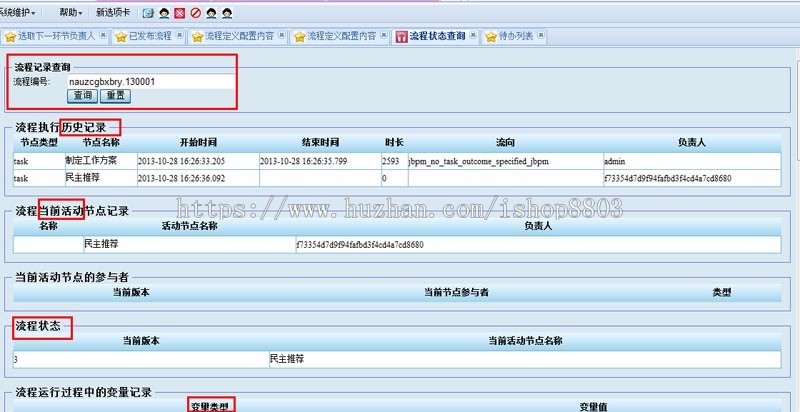Click the 当前活动节点名称 column header
800x412 pixels.
coord(525,341)
